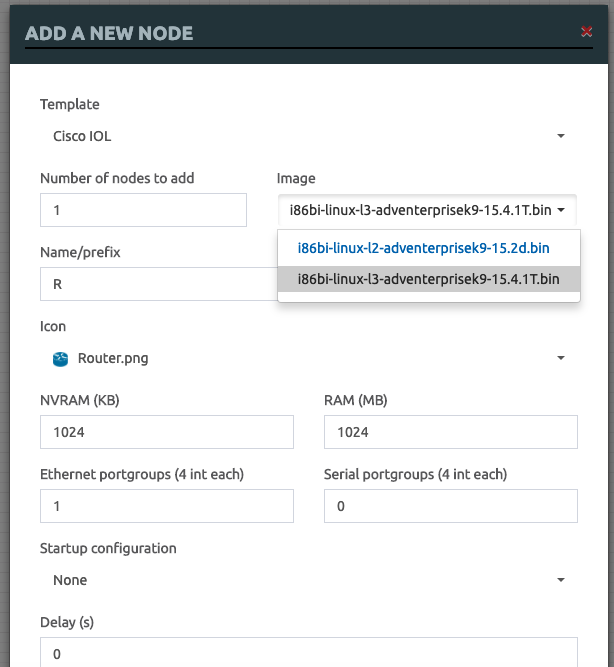Screen dimensions: 614x667
Task: Open the Template dropdown showing Cisco IOL
Action: (308, 136)
